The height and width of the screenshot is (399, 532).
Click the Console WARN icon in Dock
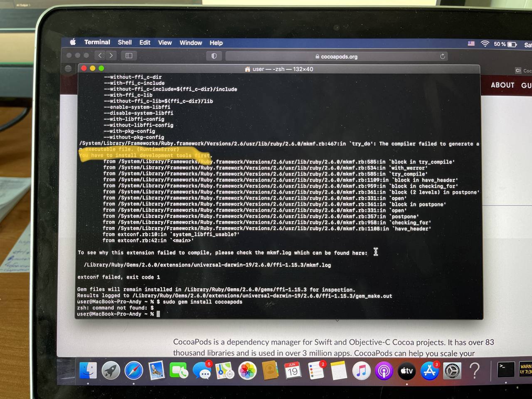525,369
